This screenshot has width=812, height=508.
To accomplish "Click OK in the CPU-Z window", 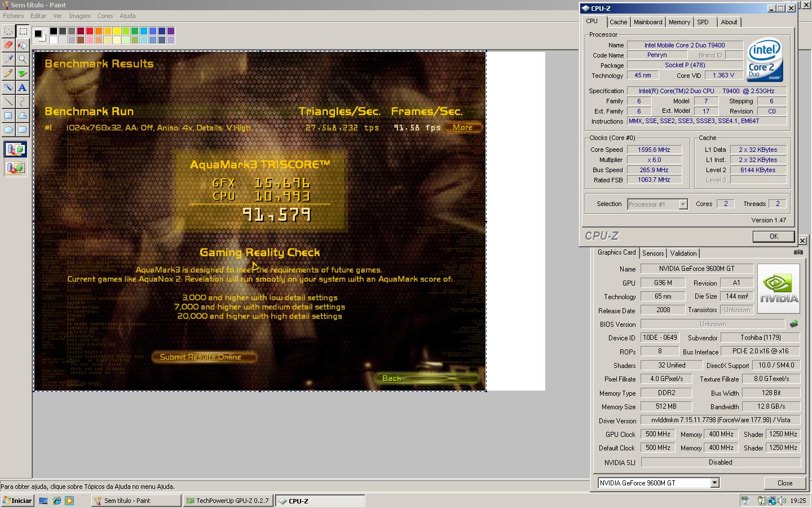I will [x=774, y=237].
